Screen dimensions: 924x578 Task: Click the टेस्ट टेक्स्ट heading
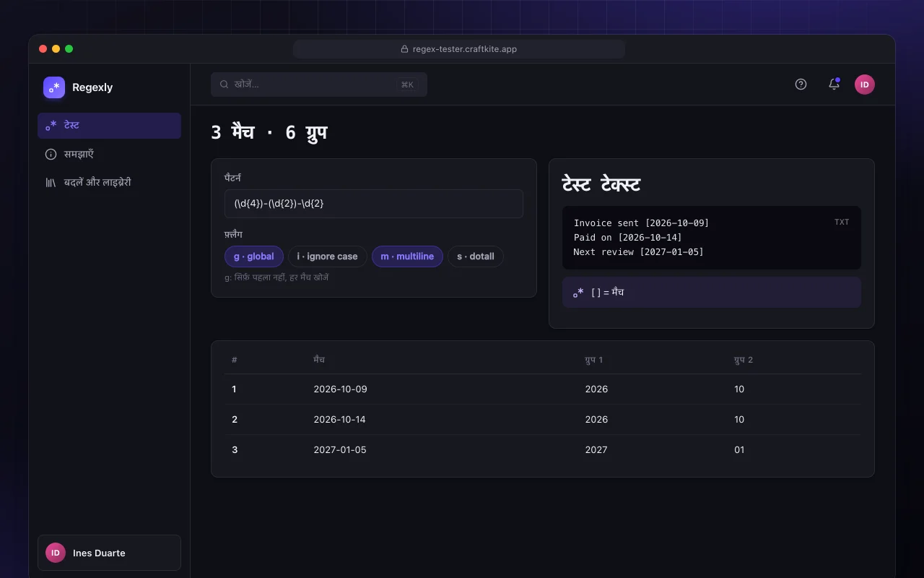tap(601, 184)
